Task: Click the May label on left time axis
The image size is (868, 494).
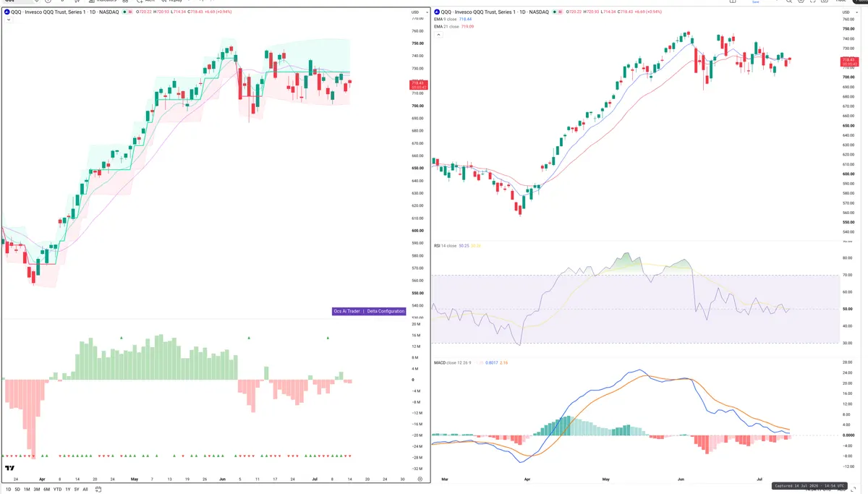Action: click(134, 479)
